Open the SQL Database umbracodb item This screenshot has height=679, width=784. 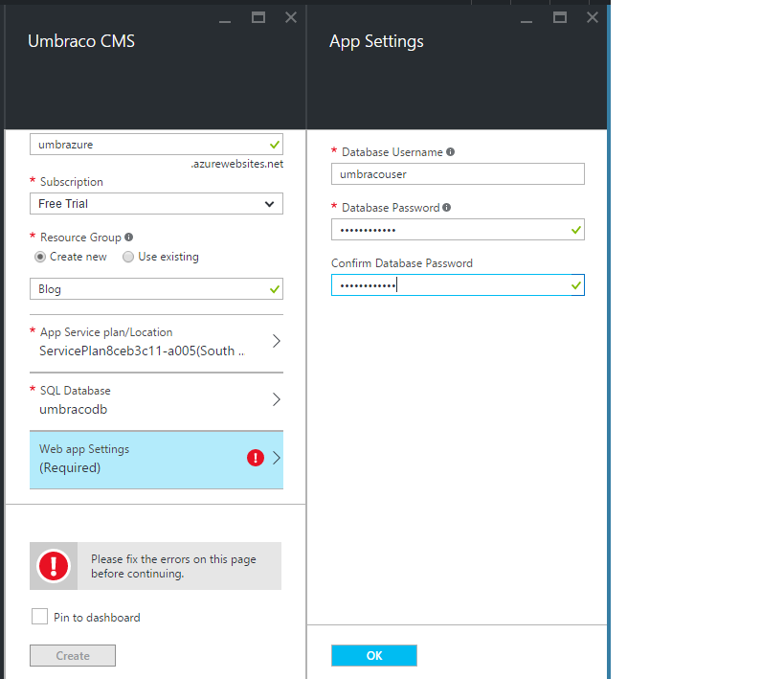(156, 401)
